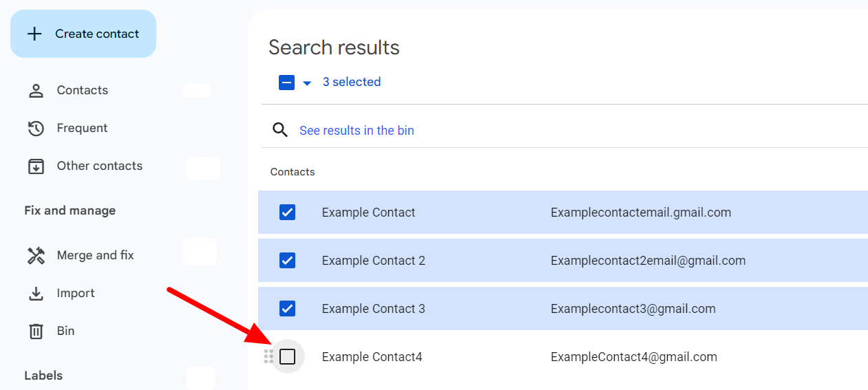This screenshot has height=390, width=868.
Task: Click the Other contacts archive icon
Action: [35, 166]
